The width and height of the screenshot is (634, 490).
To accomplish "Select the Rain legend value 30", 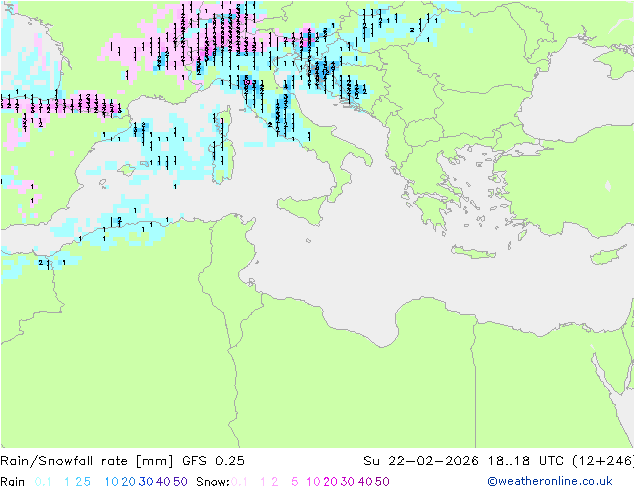I will (x=146, y=482).
